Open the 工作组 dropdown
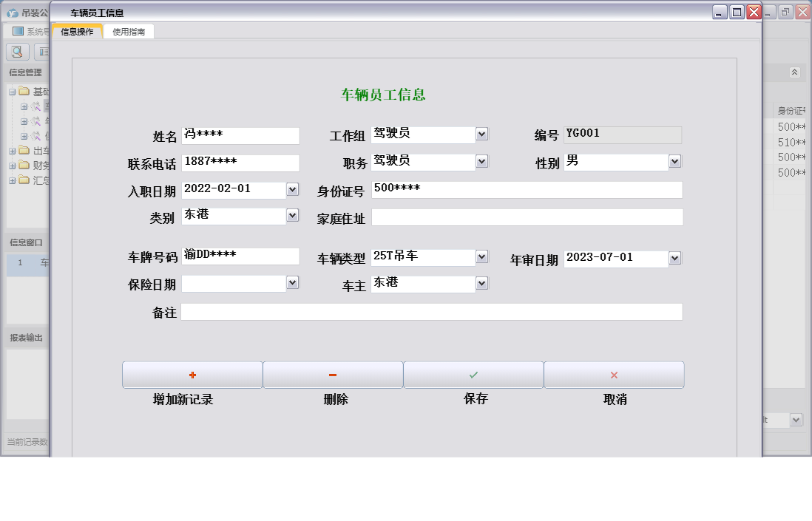The image size is (812, 521). pos(481,134)
